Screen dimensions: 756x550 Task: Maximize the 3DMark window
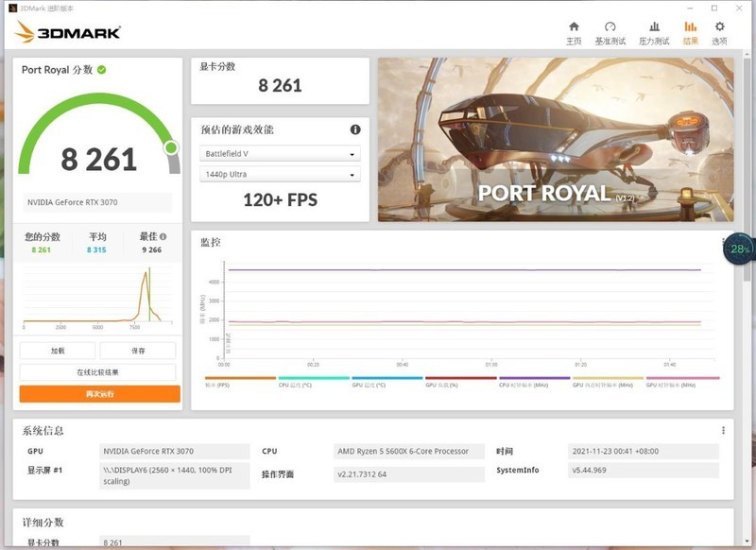click(714, 9)
